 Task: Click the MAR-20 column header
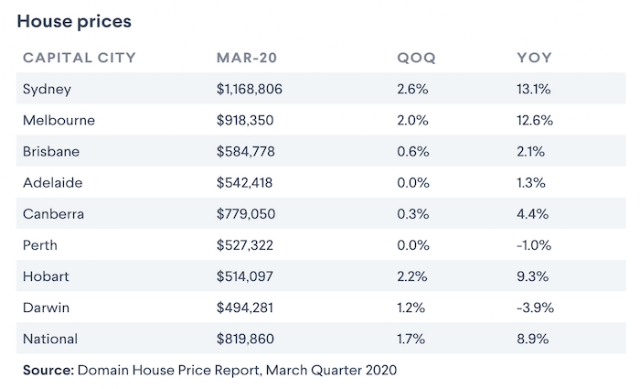pyautogui.click(x=247, y=58)
